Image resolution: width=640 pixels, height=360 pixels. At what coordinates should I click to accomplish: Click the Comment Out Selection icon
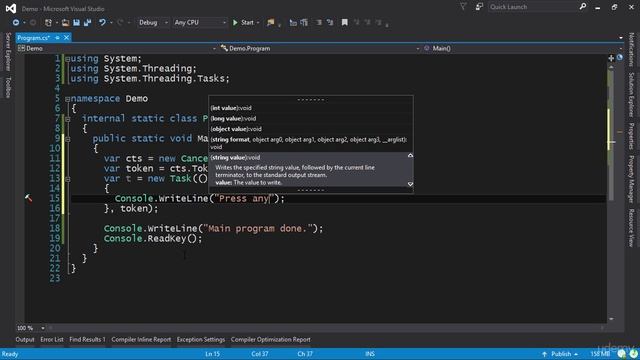pyautogui.click(x=293, y=22)
